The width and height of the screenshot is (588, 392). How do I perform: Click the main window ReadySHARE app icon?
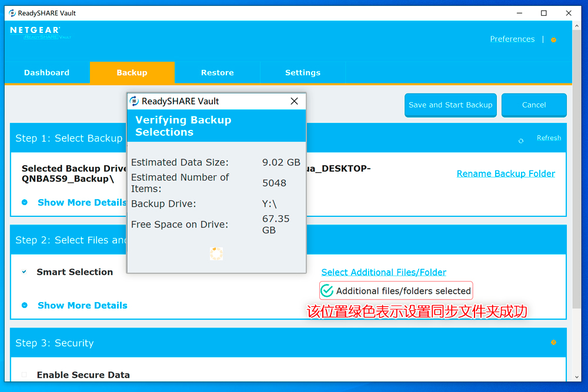tap(12, 13)
